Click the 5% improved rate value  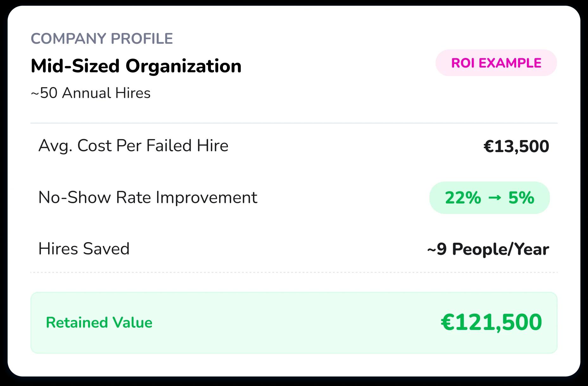(x=521, y=198)
